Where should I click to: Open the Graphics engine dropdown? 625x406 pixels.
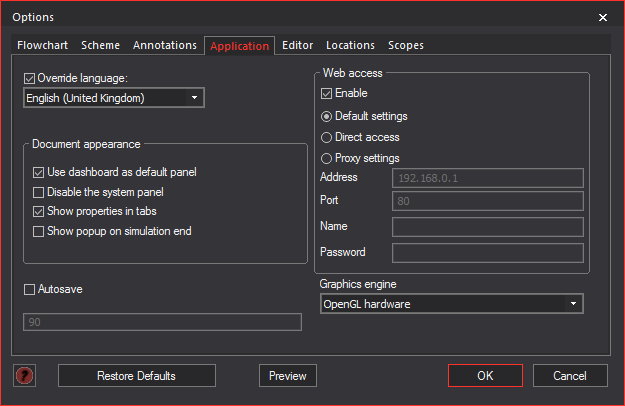click(452, 304)
